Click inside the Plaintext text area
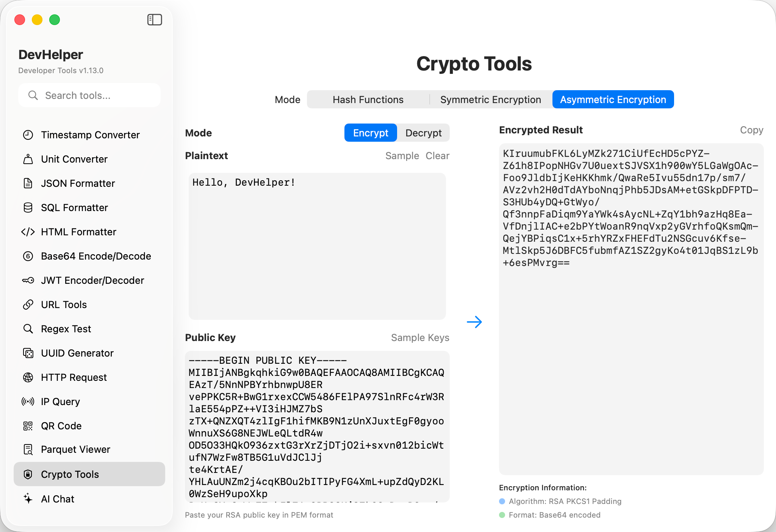This screenshot has height=532, width=776. pos(317,246)
